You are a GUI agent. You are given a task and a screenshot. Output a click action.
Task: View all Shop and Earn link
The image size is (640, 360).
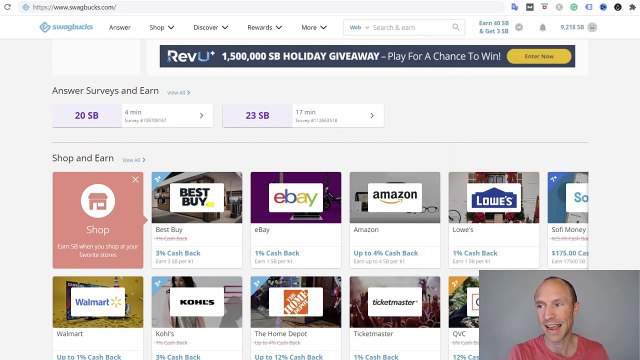pyautogui.click(x=133, y=160)
